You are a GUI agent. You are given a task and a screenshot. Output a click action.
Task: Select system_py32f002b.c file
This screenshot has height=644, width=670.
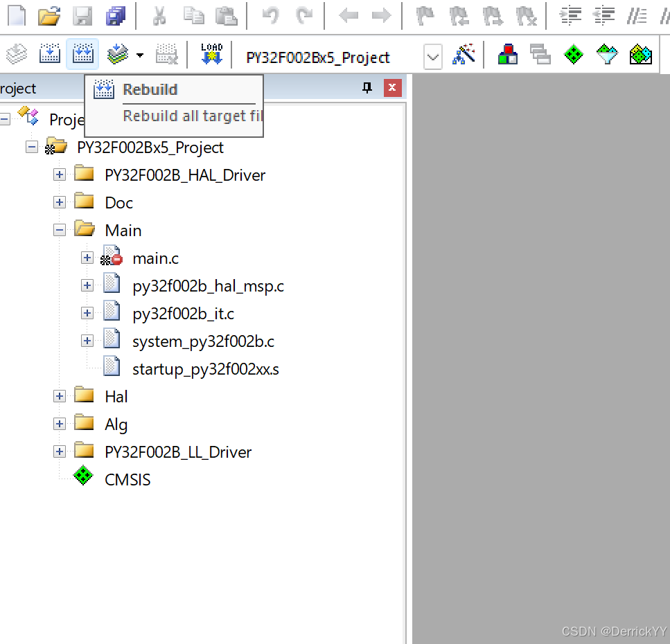[204, 341]
